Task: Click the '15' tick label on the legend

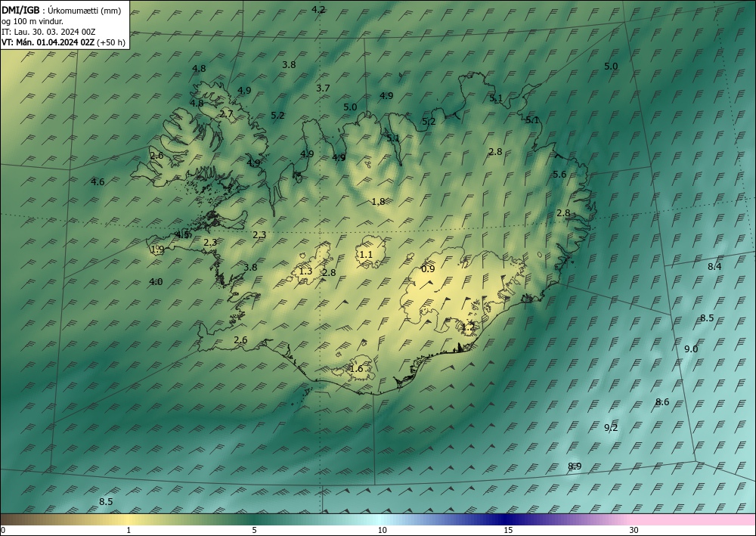Action: pyautogui.click(x=508, y=530)
